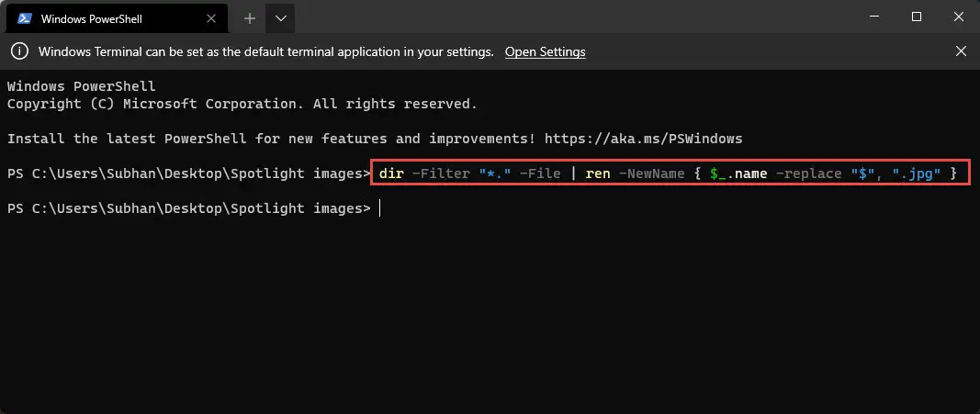Open Settings from the notification bar link
Screen dimensions: 980x414
point(545,51)
